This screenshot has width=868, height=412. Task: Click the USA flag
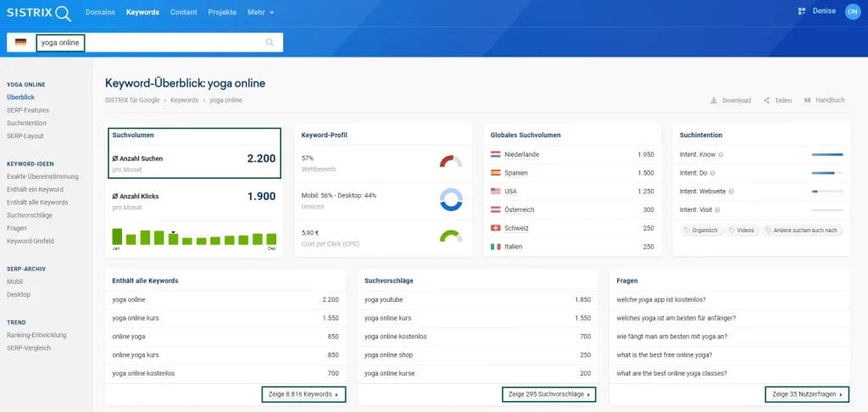[x=495, y=191]
